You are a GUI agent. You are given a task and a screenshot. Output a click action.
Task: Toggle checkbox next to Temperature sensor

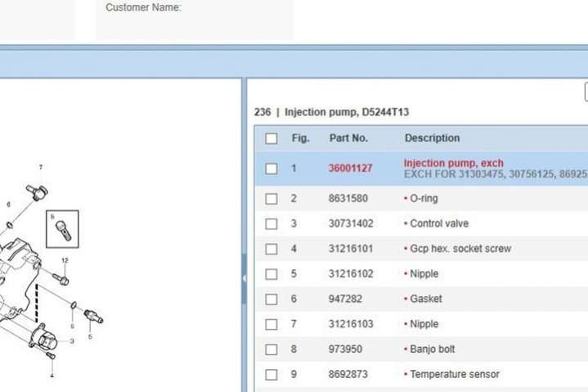[272, 375]
